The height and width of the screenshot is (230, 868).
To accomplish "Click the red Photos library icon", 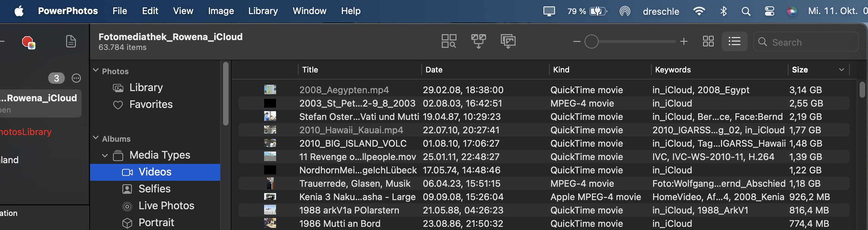I will (28, 42).
